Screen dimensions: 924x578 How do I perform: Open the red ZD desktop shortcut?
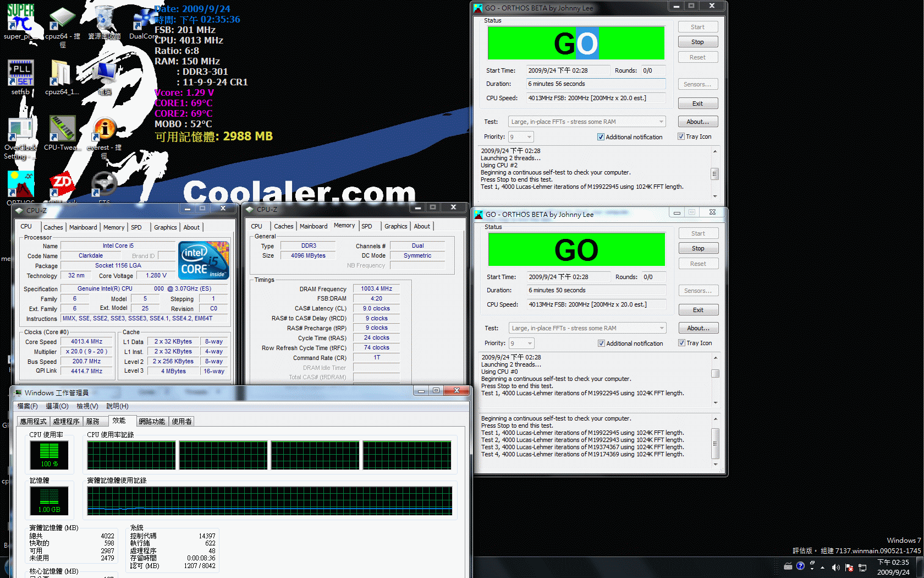pos(62,184)
